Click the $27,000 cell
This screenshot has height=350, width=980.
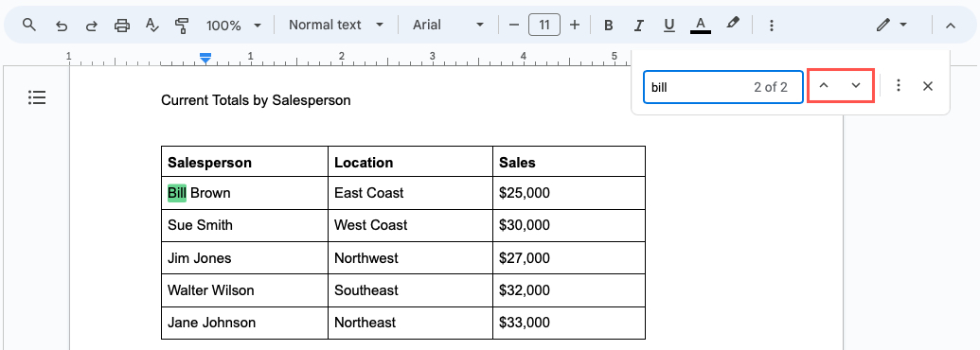(569, 257)
